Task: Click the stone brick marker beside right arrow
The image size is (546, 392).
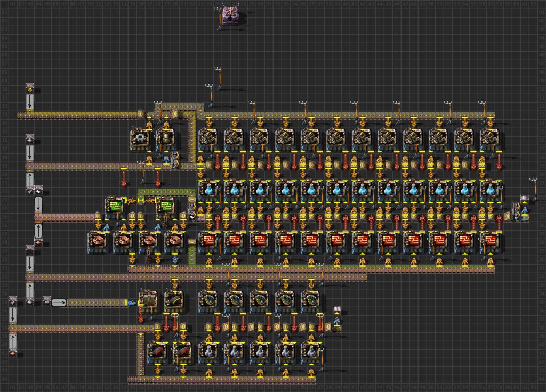Action: (x=47, y=301)
